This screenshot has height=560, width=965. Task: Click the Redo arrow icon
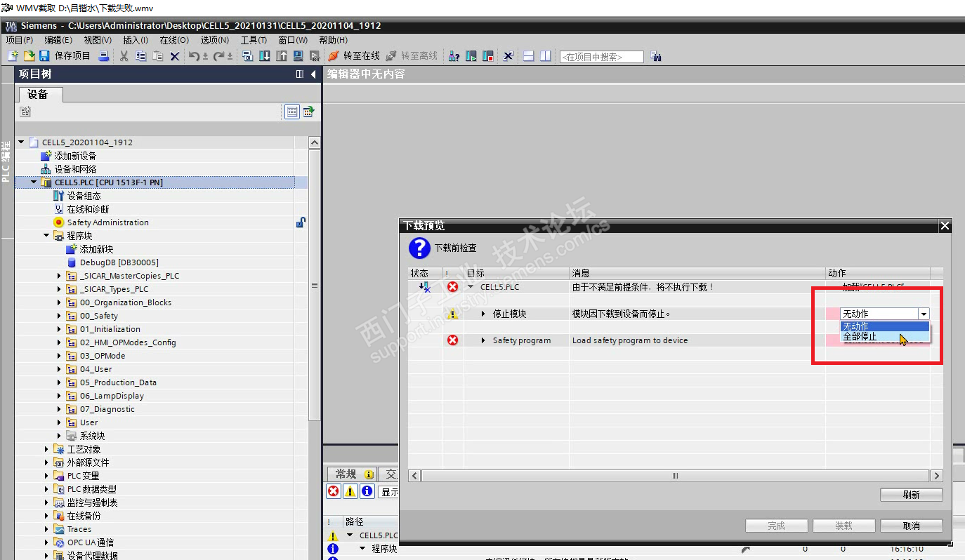tap(219, 56)
